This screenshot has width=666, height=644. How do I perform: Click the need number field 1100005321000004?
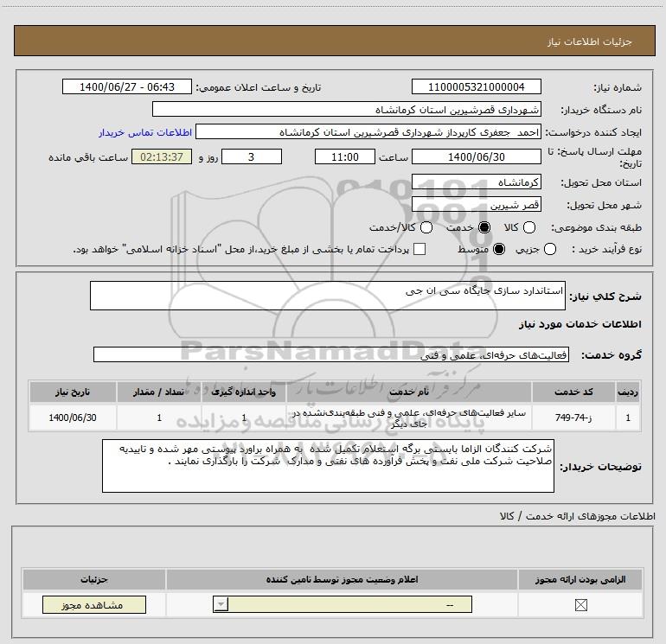(476, 86)
